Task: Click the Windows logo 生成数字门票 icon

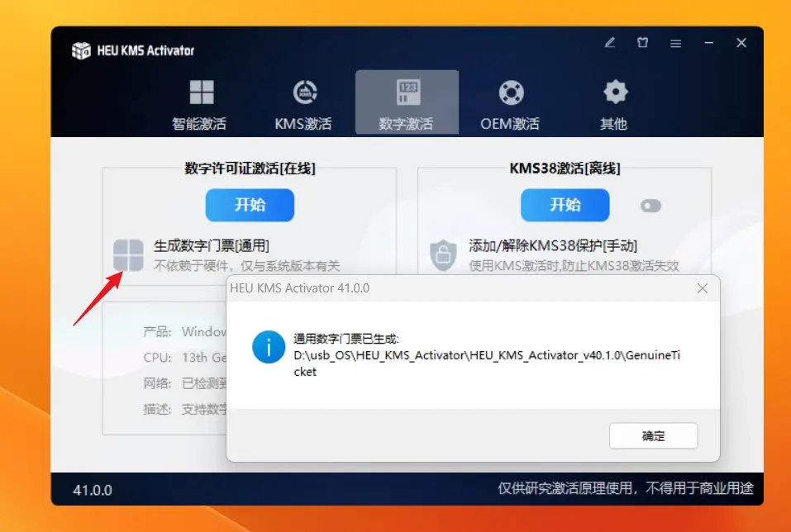Action: tap(128, 255)
